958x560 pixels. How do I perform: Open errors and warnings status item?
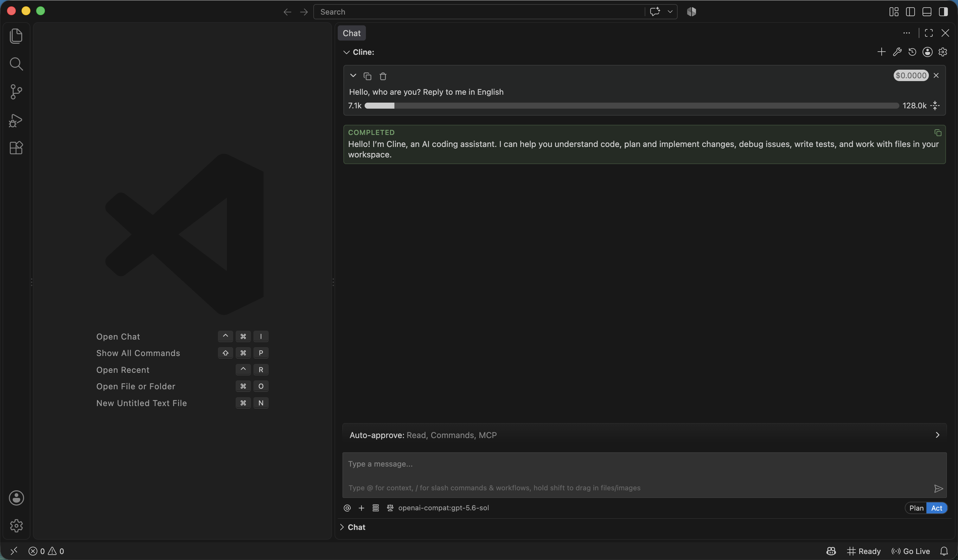46,551
